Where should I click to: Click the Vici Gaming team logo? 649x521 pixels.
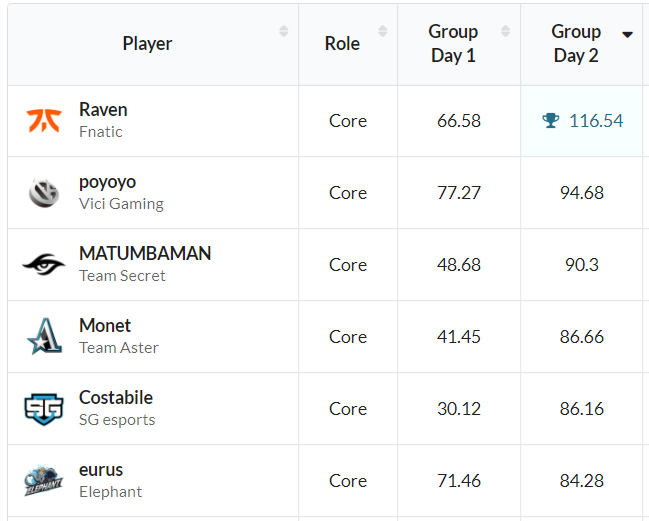click(x=44, y=193)
